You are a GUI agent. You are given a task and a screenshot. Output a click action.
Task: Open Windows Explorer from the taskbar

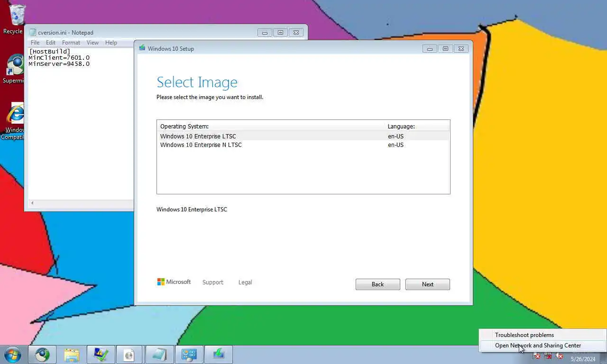[x=72, y=355]
